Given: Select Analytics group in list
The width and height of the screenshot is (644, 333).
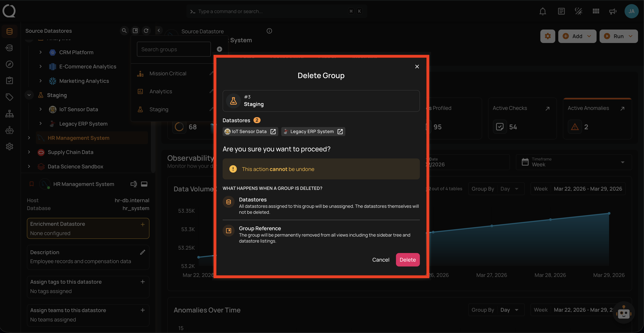Looking at the screenshot, I should click(x=161, y=92).
